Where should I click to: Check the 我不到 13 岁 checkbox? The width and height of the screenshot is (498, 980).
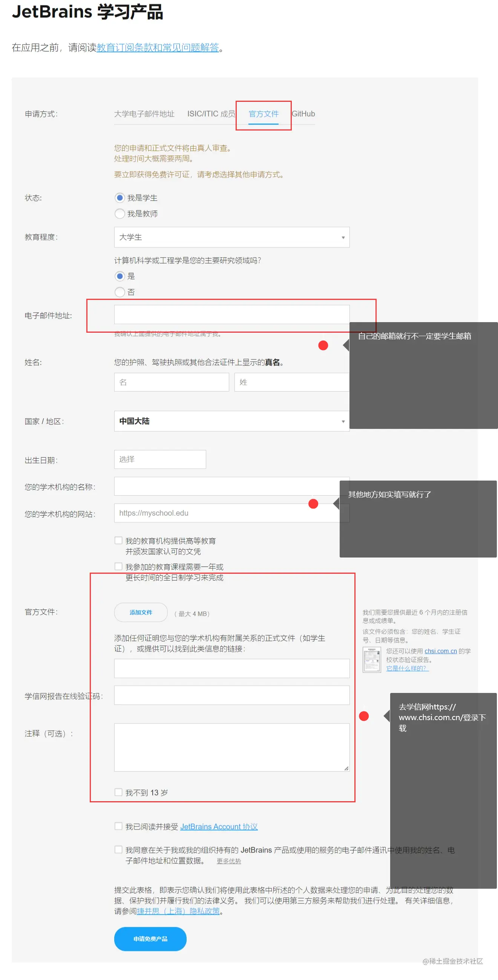pyautogui.click(x=118, y=792)
